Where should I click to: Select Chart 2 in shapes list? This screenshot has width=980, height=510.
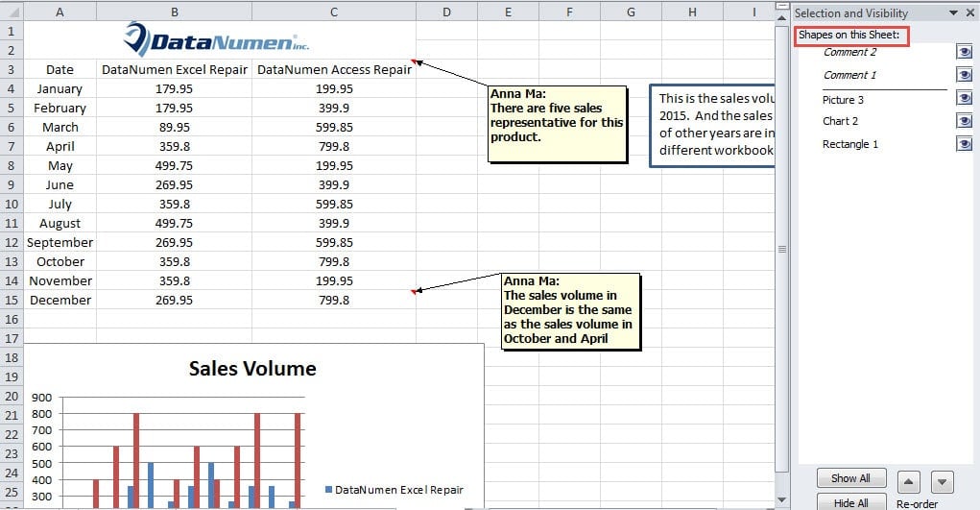tap(840, 121)
